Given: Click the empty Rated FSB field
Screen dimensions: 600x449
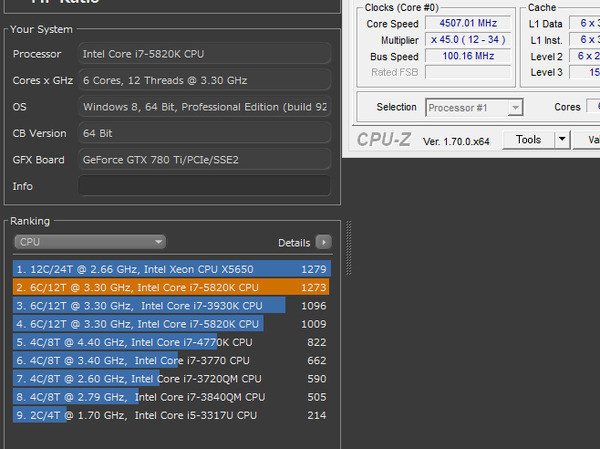Looking at the screenshot, I should (468, 72).
